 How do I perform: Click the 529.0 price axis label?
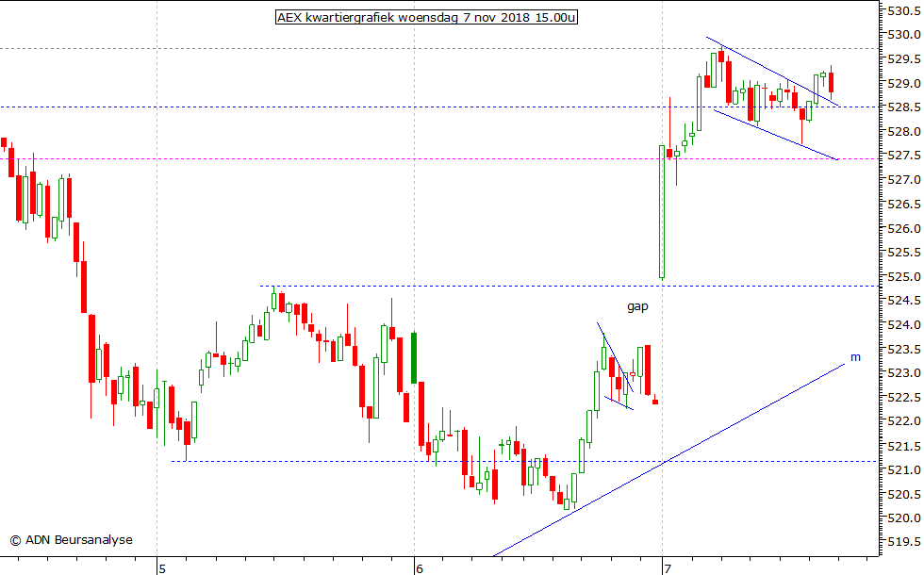click(x=904, y=83)
